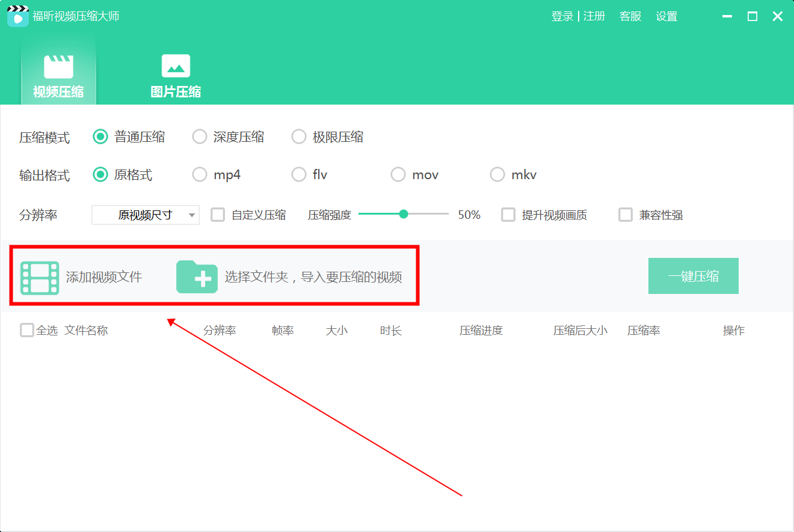The image size is (794, 532).
Task: Click the 分辨率 column header in the file list
Action: [x=220, y=330]
